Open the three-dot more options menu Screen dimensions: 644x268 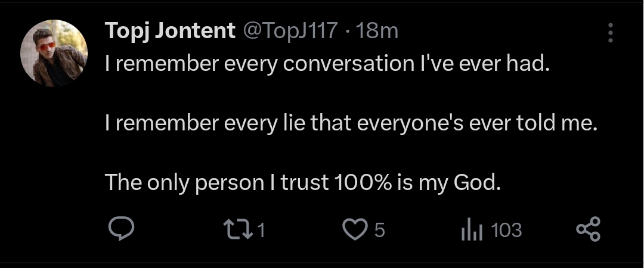pos(610,33)
